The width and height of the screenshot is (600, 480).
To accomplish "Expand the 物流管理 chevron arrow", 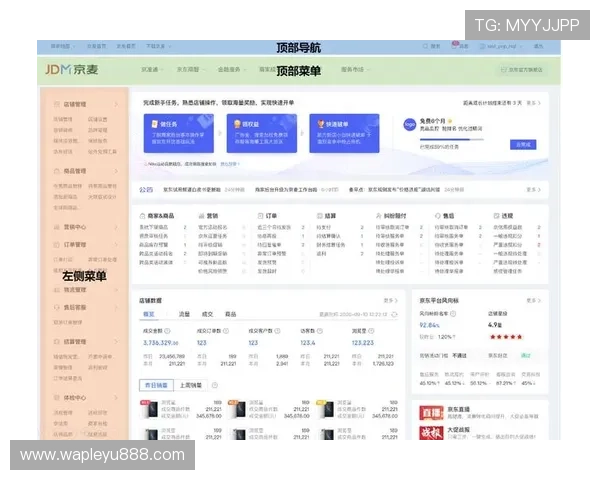I will (116, 290).
